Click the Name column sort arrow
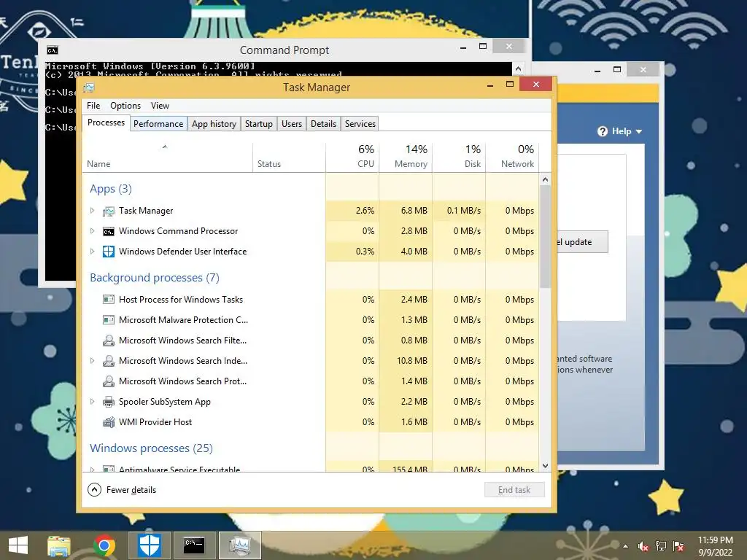747x560 pixels. pos(165,147)
